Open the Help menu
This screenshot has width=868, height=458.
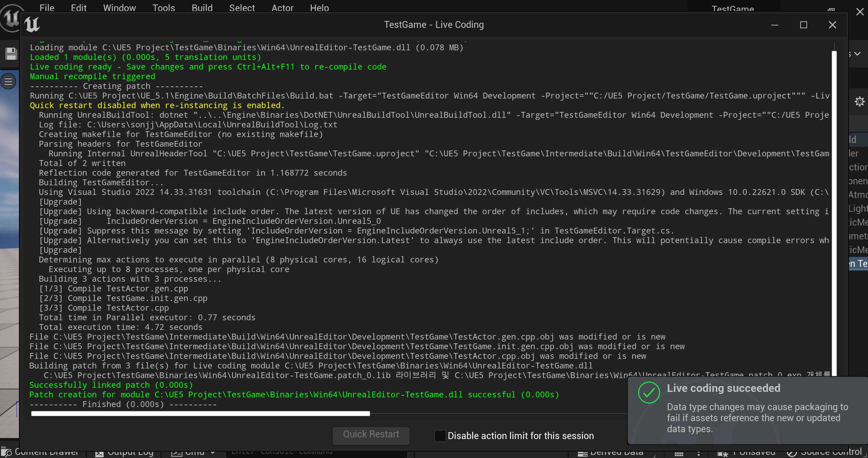click(x=319, y=8)
